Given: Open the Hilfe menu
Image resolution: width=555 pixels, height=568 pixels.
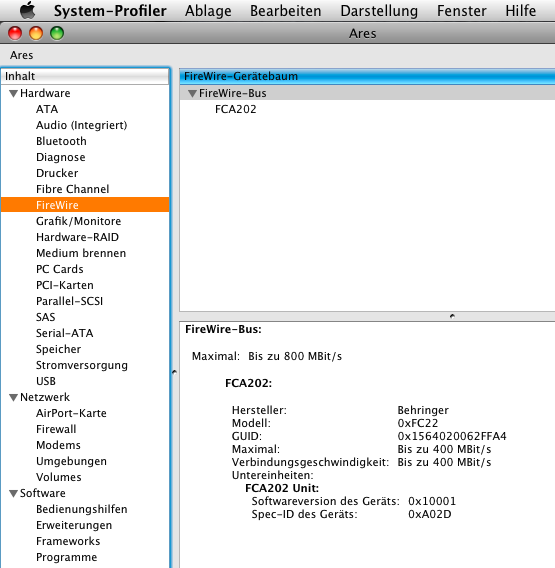Looking at the screenshot, I should pos(521,11).
